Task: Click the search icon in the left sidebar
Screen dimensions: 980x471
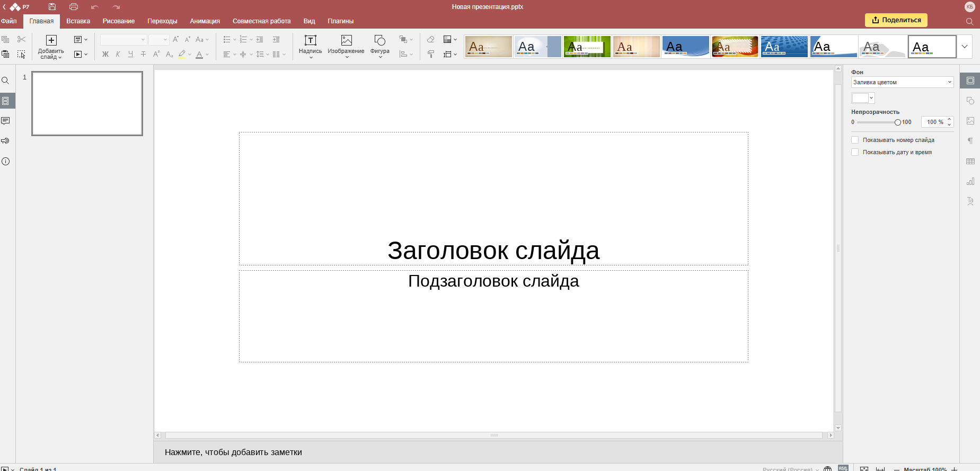Action: coord(5,81)
